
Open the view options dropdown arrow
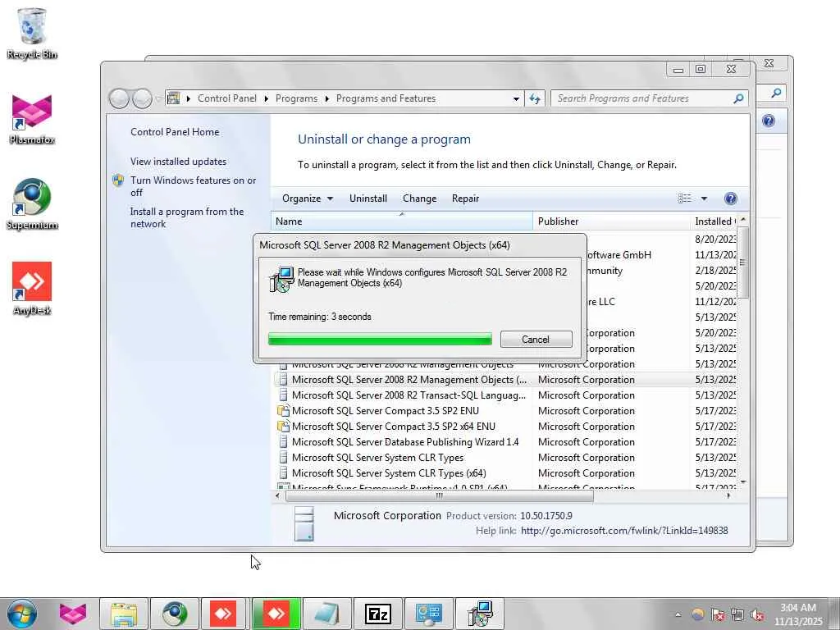704,199
